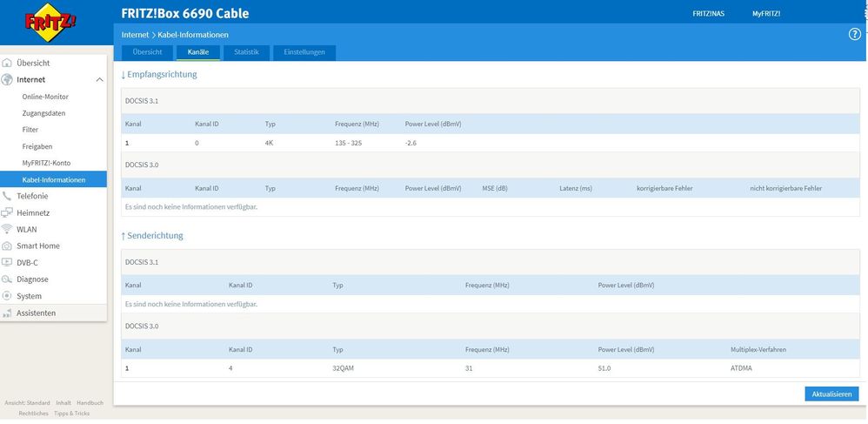Open the Inhalt footer link
The image size is (868, 424).
(63, 403)
